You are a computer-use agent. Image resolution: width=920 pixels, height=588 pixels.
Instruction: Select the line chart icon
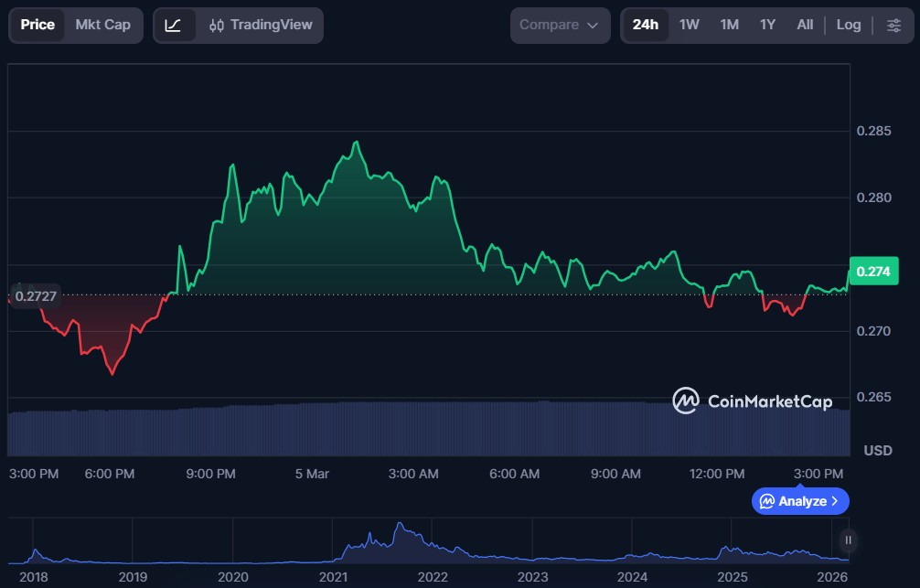click(174, 25)
